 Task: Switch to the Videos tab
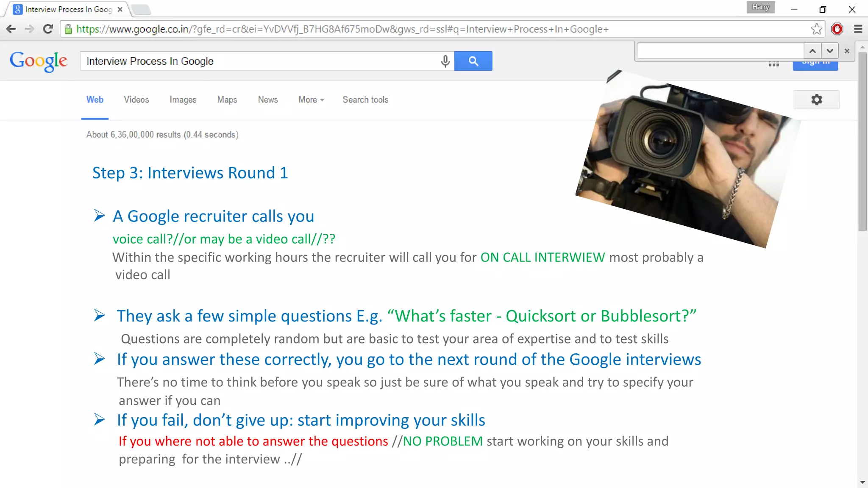136,100
